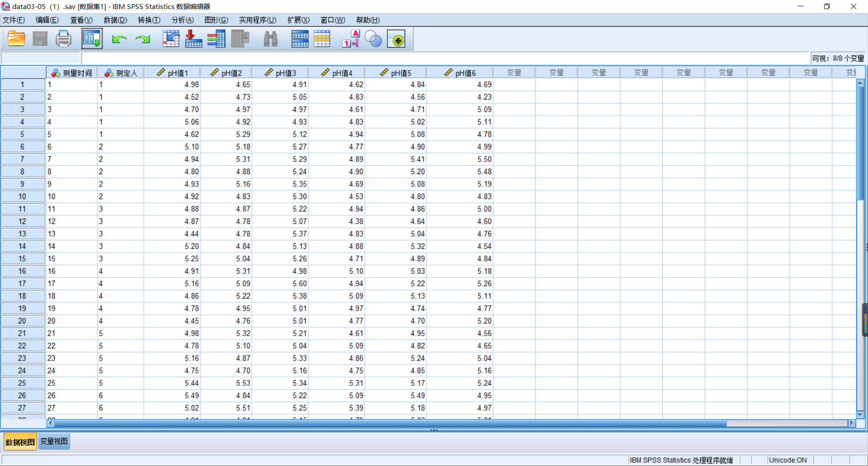Image resolution: width=868 pixels, height=466 pixels.
Task: Select row header 1
Action: pos(23,85)
